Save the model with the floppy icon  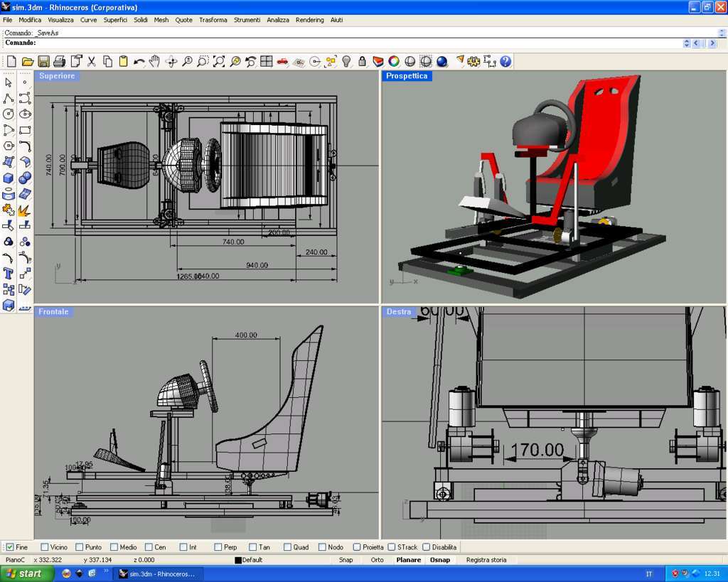(43, 61)
